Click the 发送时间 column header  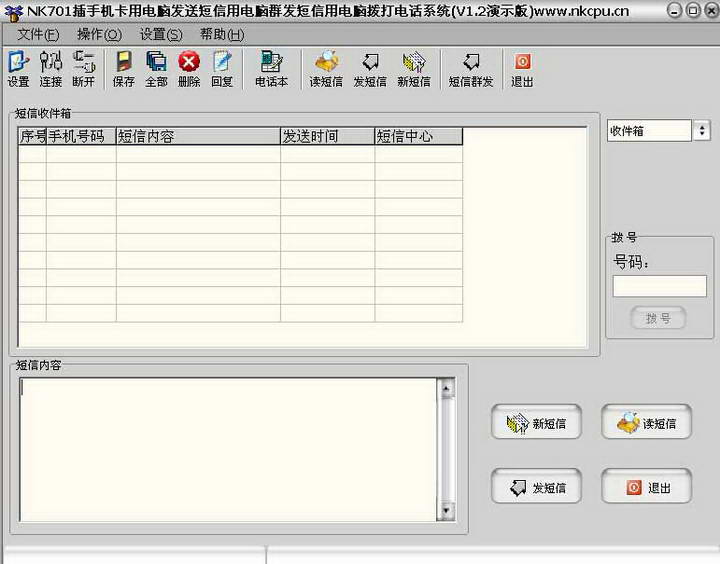(x=328, y=136)
